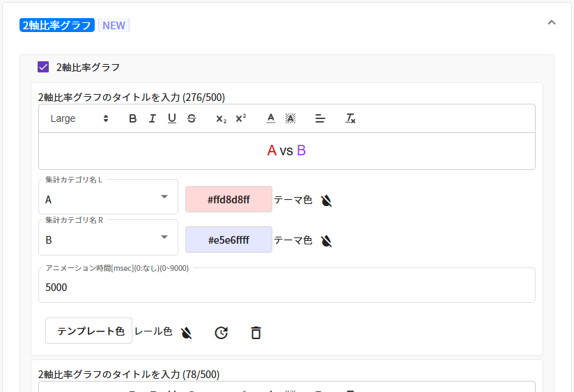Viewport: 574px width, 392px height.
Task: Click the restore history icon
Action: pyautogui.click(x=221, y=333)
